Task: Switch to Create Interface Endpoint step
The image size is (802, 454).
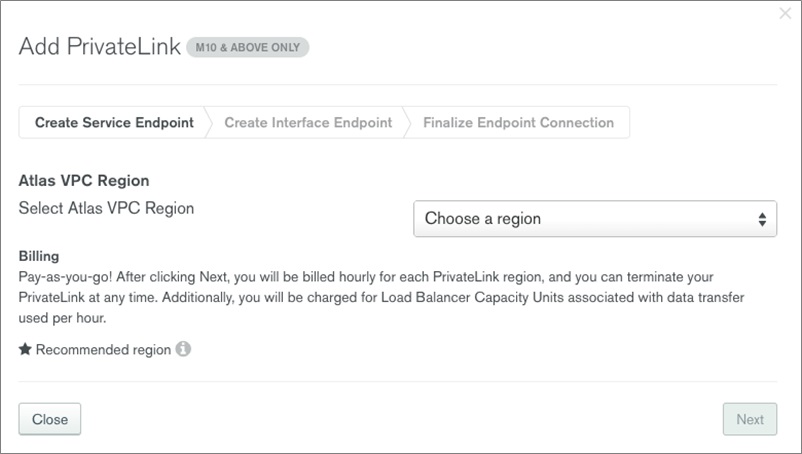Action: 308,123
